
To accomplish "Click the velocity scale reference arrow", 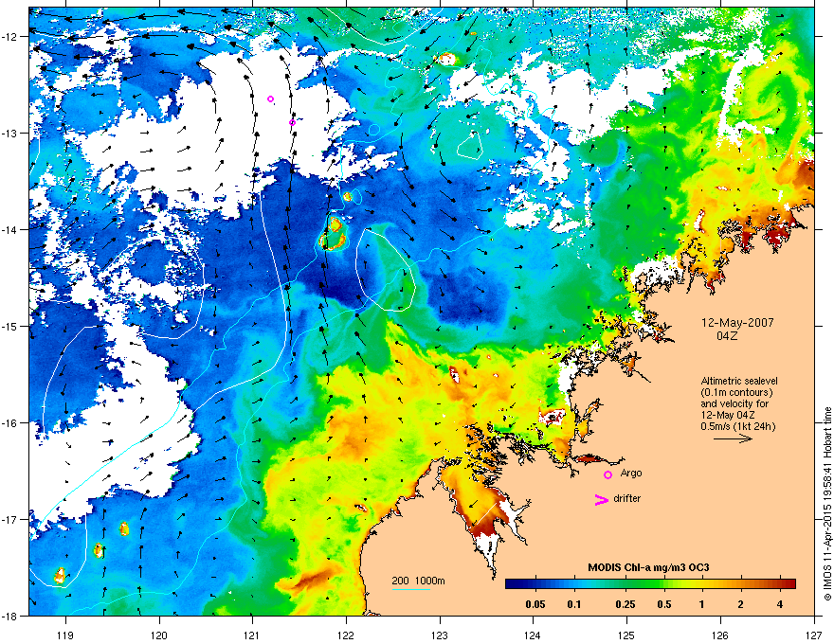I will [733, 438].
